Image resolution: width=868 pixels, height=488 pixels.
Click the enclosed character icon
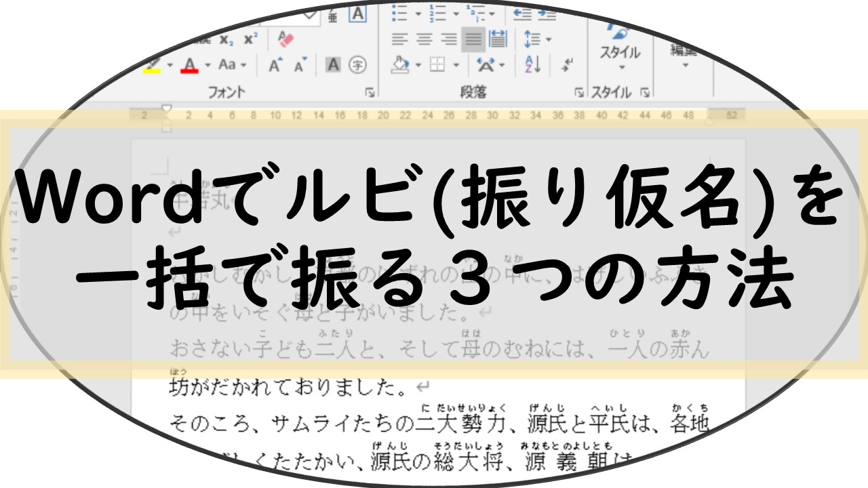pyautogui.click(x=357, y=65)
